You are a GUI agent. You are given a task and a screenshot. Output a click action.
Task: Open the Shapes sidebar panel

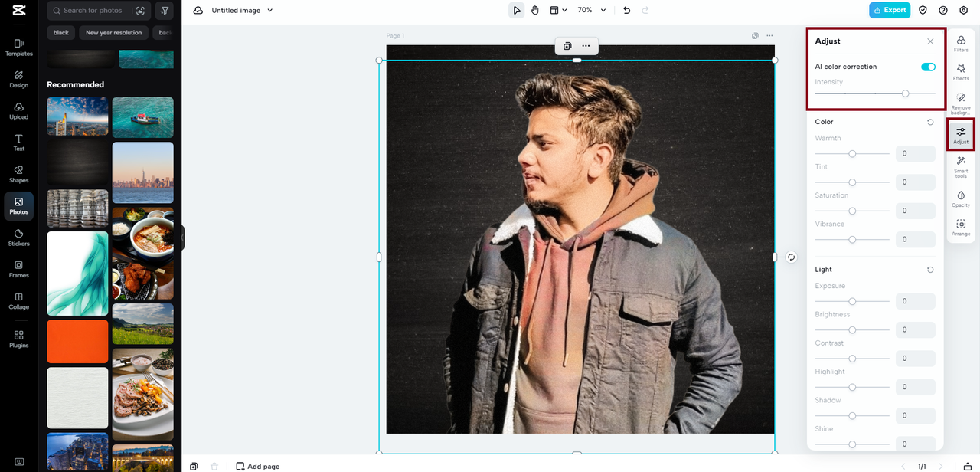pos(19,175)
